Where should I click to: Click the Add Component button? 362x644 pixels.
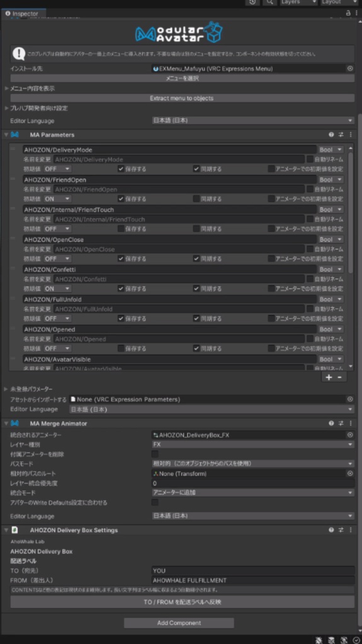coord(179,623)
